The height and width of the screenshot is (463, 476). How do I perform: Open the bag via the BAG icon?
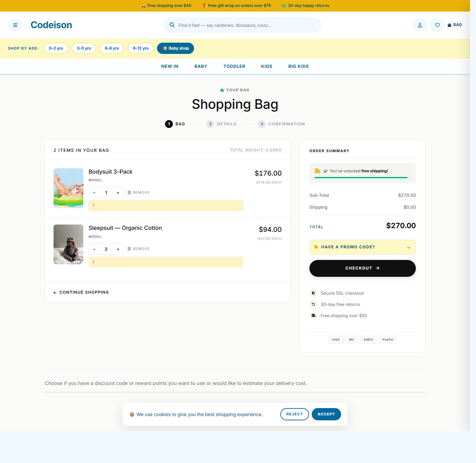pyautogui.click(x=455, y=24)
